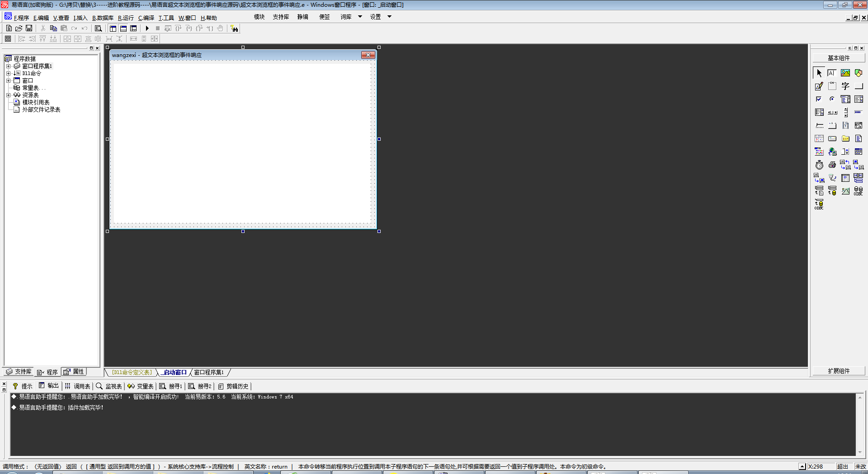Click the 模块 button in top bar
The image size is (868, 474).
[259, 17]
